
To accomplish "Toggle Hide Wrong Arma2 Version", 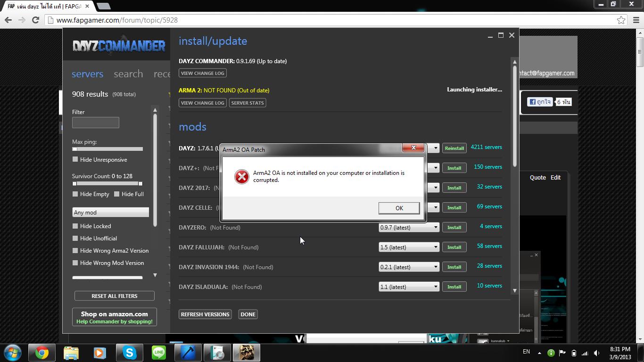I will click(75, 250).
